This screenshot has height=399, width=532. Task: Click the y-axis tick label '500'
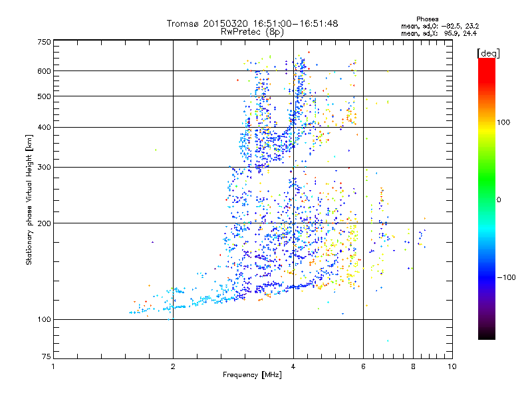click(44, 96)
